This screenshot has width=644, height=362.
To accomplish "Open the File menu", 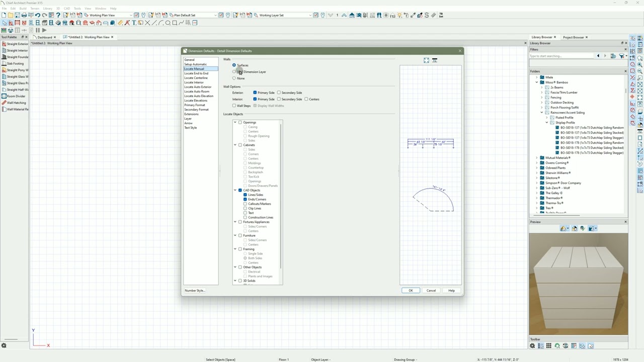I will point(4,9).
